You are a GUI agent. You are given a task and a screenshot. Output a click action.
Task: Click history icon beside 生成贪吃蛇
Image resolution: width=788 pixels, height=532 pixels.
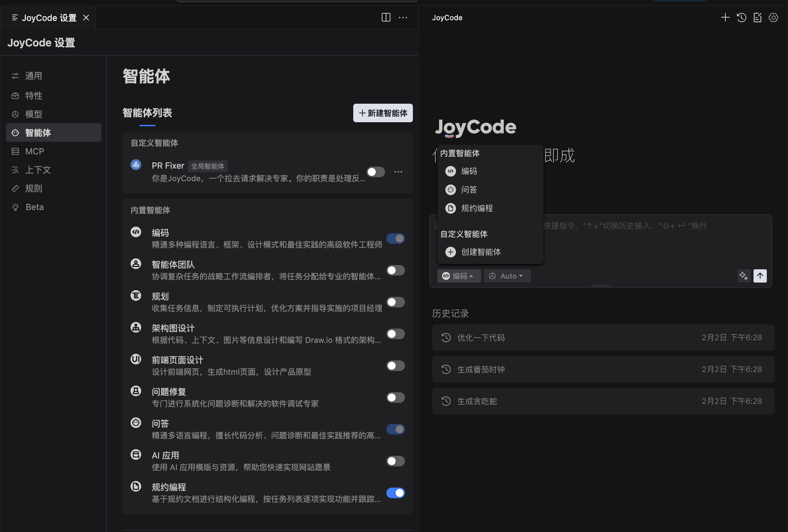(x=446, y=401)
